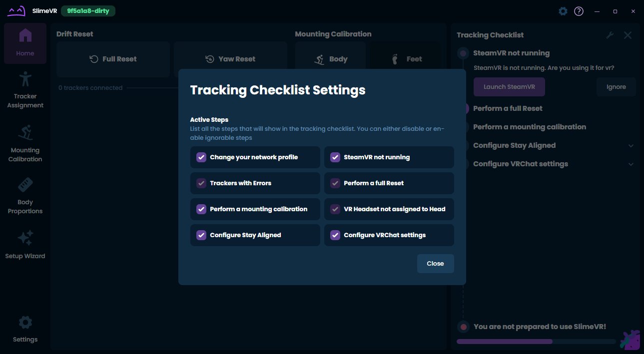Uncheck Configure VRChat settings checkbox
644x354 pixels.
[335, 235]
